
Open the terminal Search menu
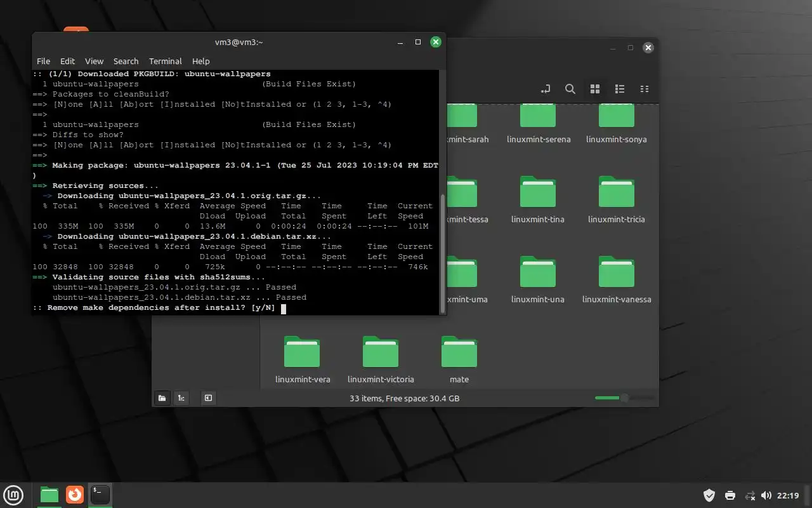pyautogui.click(x=126, y=61)
